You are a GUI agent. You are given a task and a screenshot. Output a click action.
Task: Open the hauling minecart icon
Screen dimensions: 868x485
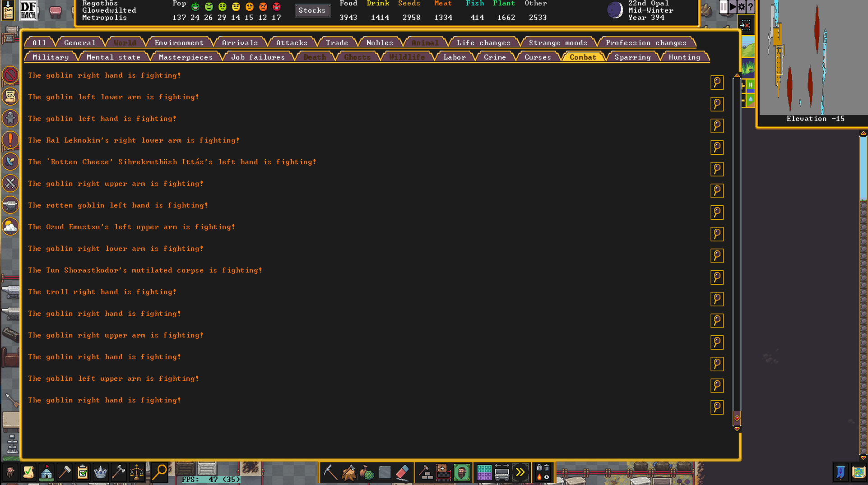[x=502, y=472]
